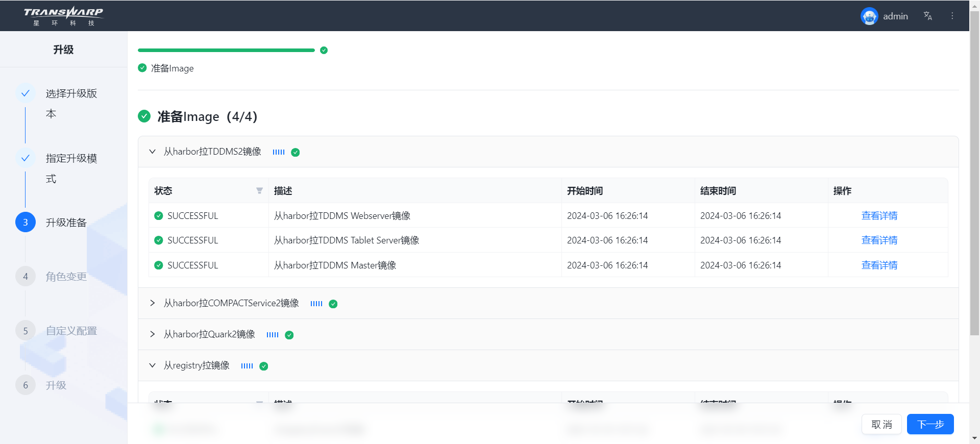Expand the 从harbor拉Quark2镜像 section
The width and height of the screenshot is (980, 444).
point(152,334)
